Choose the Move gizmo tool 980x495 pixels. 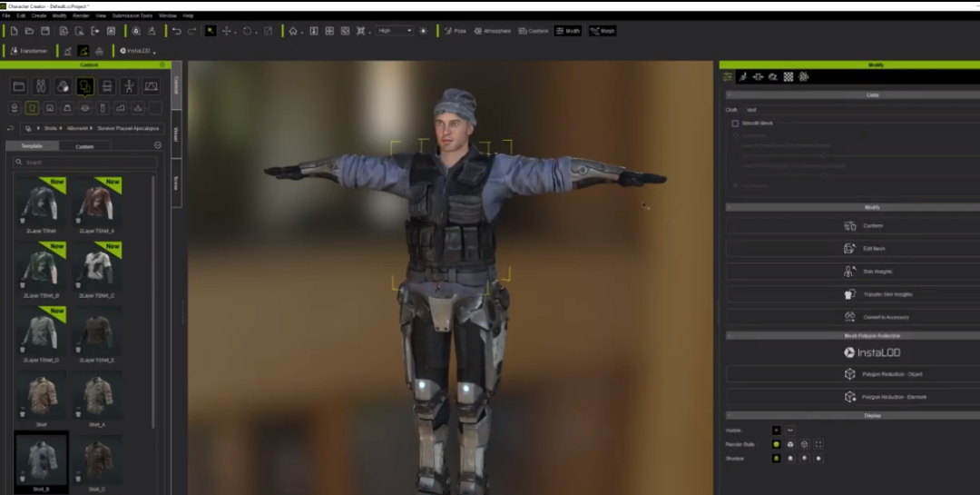click(x=226, y=31)
